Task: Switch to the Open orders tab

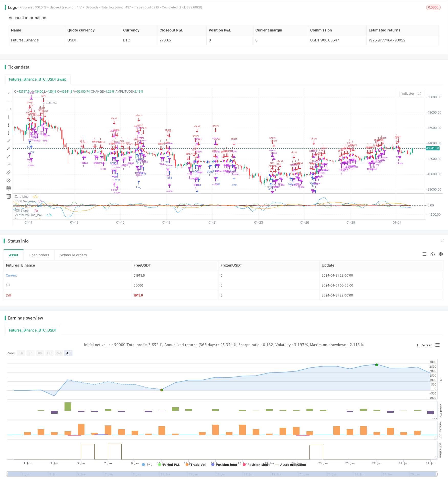Action: tap(39, 255)
